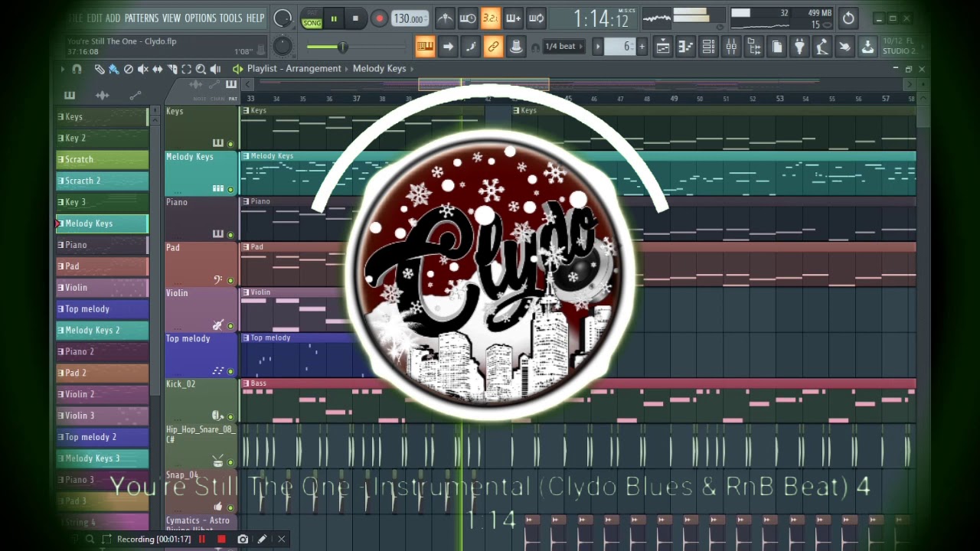Click the plus button to add new pattern

coord(642,47)
